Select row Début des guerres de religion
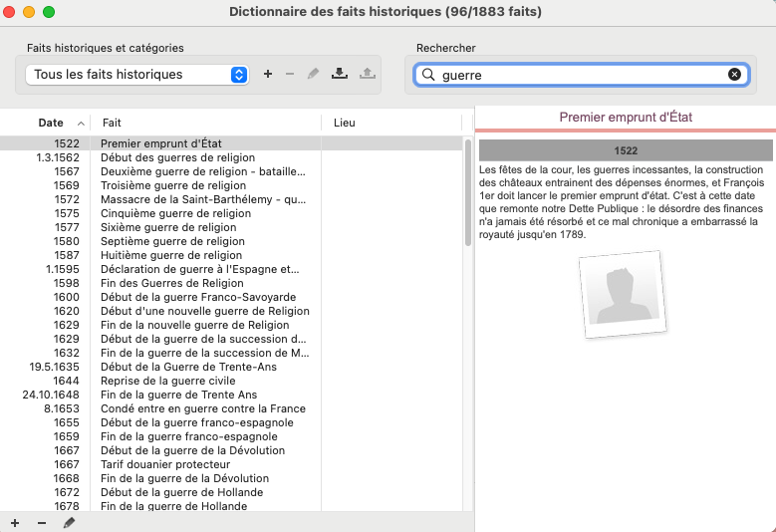 [231, 157]
